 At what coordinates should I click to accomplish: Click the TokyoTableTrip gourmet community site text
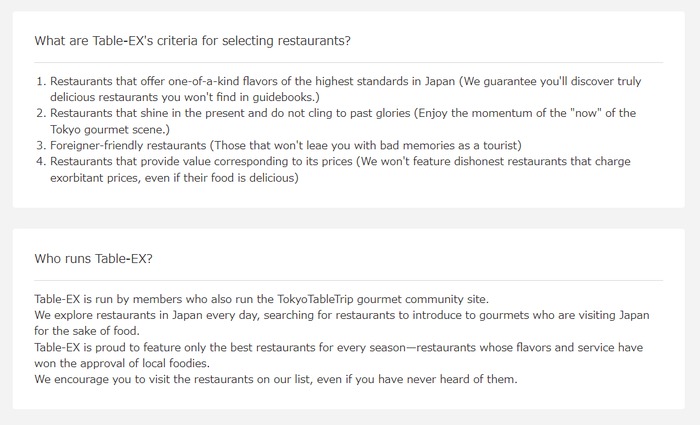click(x=383, y=299)
